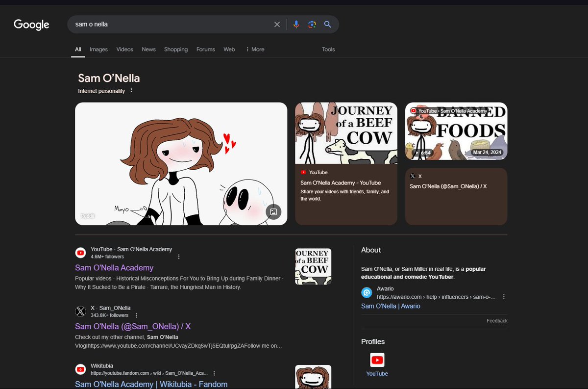This screenshot has height=389, width=588.
Task: Click inside the search input field
Action: pyautogui.click(x=171, y=25)
